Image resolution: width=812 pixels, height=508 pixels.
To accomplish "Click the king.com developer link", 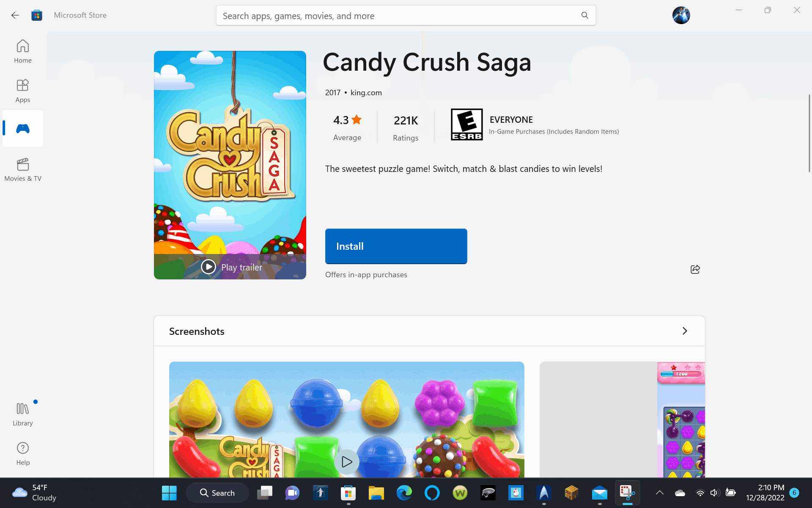I will pyautogui.click(x=365, y=92).
